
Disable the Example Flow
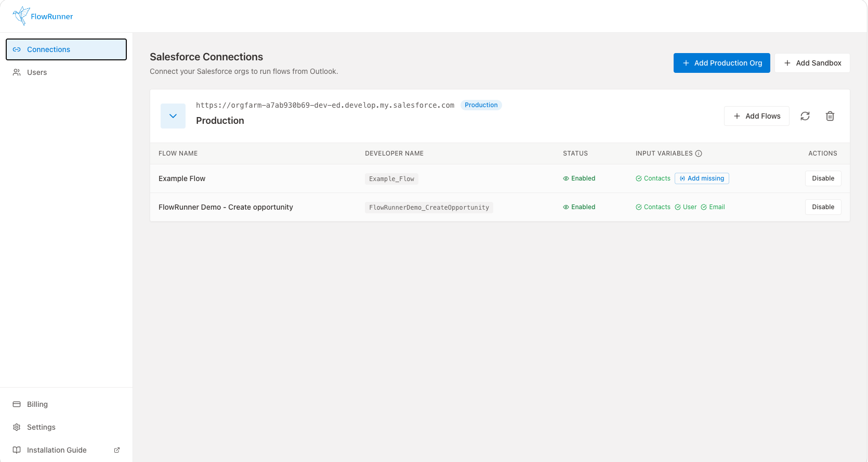point(823,178)
